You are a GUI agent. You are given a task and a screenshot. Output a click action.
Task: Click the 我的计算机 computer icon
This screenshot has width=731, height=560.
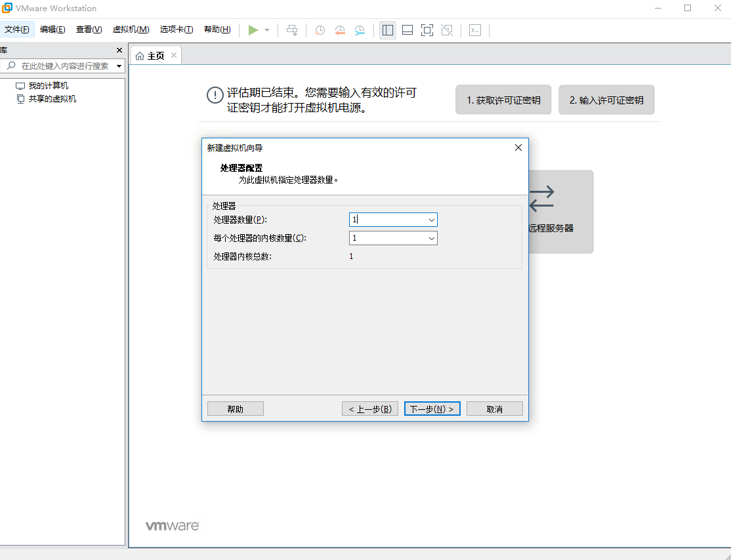[x=20, y=86]
